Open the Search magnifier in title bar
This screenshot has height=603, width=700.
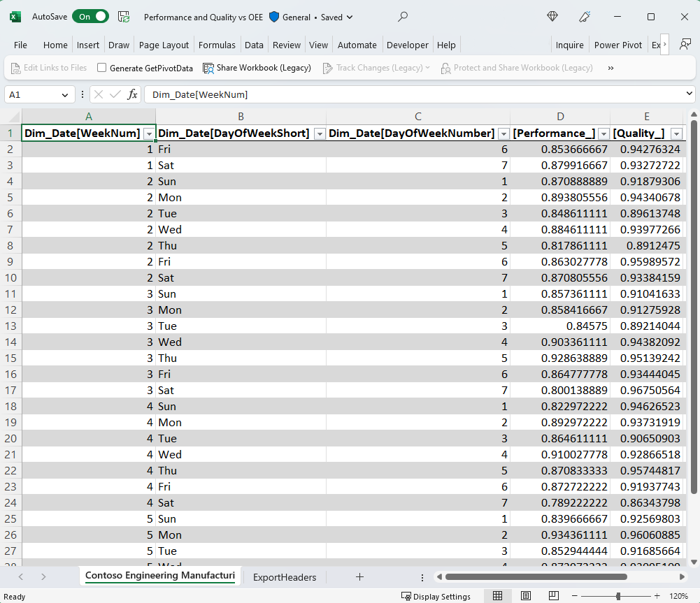[x=403, y=17]
